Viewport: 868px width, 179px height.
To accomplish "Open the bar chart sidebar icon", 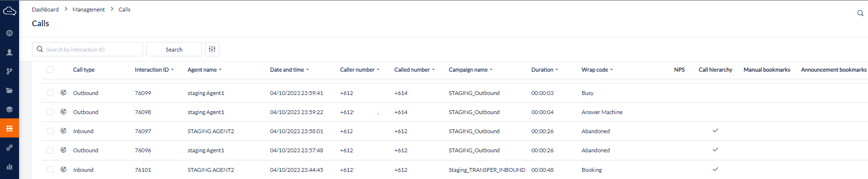I will click(x=10, y=167).
